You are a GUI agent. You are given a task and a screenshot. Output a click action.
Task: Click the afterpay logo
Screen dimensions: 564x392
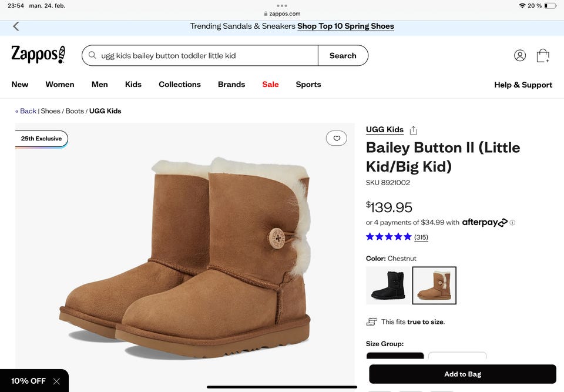coord(485,222)
